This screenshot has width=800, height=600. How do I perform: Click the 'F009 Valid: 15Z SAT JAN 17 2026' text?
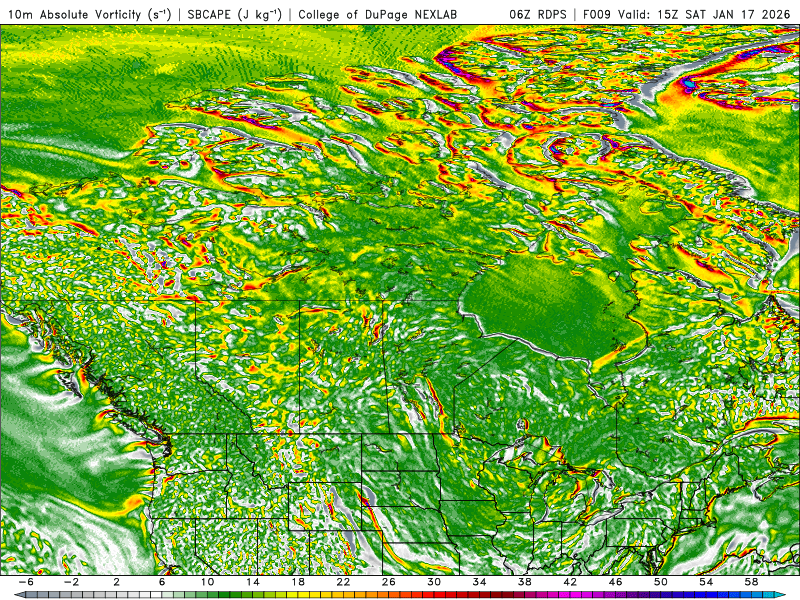(686, 14)
